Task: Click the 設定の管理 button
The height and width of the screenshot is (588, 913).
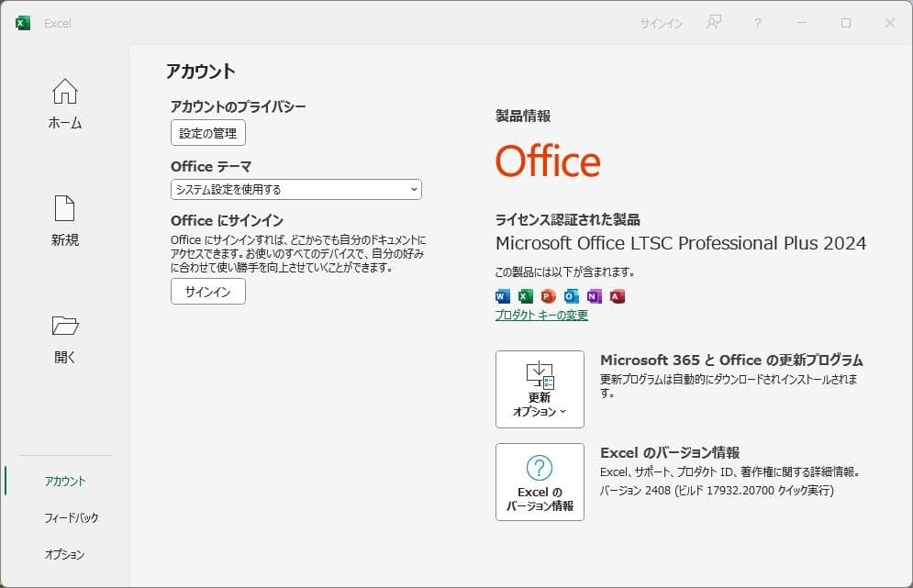Action: [x=208, y=133]
